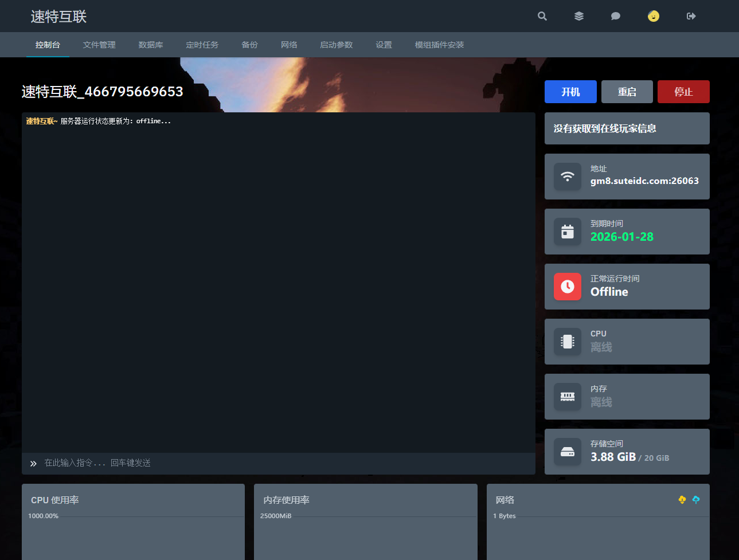739x560 pixels.
Task: Click the Wi-Fi address icon
Action: 567,177
